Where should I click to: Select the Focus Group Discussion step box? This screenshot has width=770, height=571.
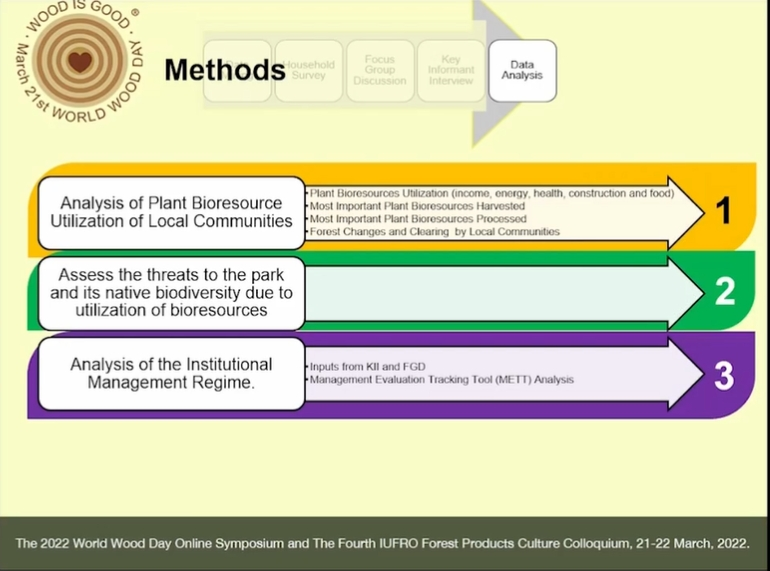click(380, 71)
